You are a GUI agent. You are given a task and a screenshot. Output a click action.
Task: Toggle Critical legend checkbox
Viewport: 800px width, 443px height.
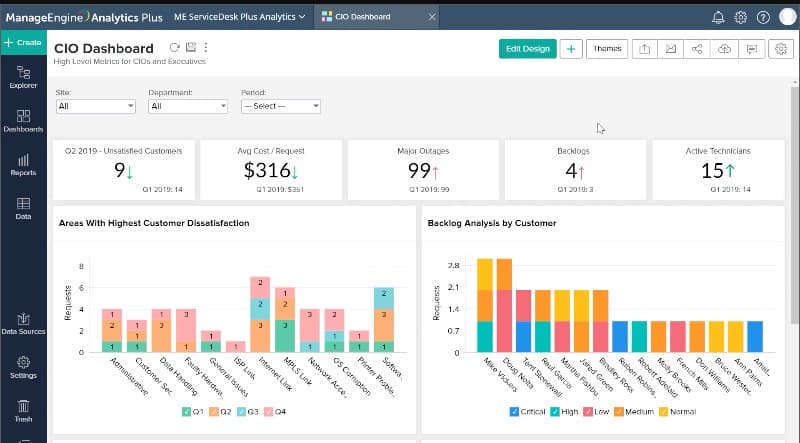click(x=514, y=411)
